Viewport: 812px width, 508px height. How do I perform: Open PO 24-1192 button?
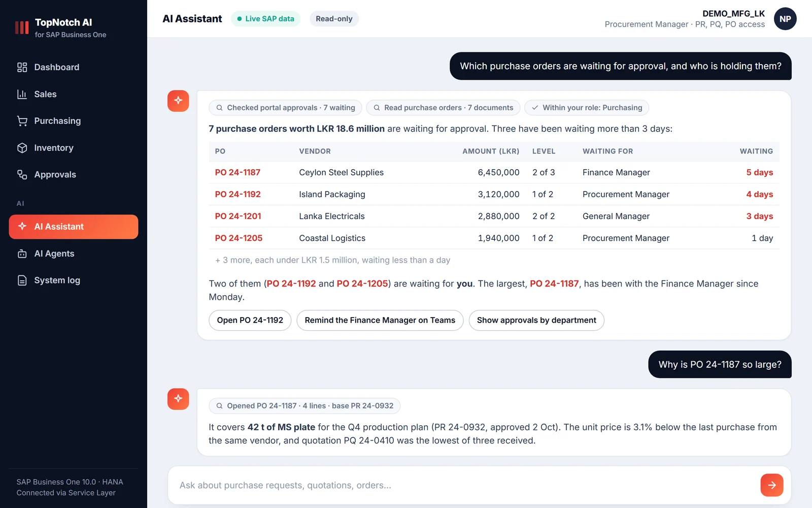(x=250, y=321)
